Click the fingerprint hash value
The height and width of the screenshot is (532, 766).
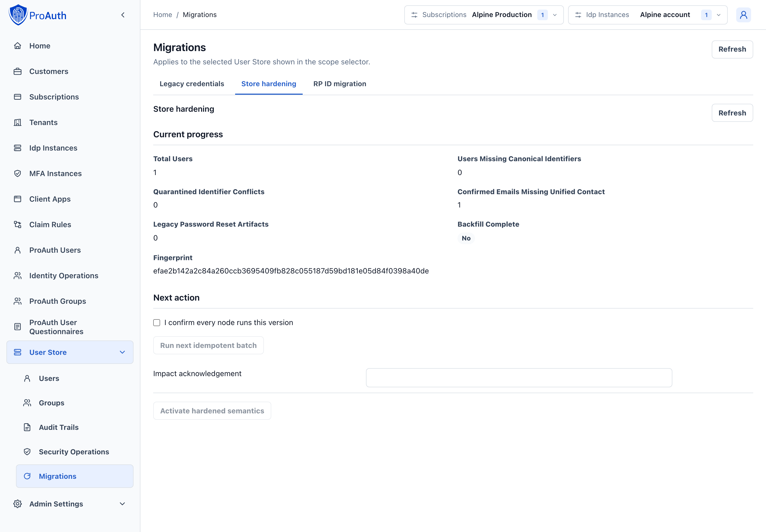click(x=291, y=271)
